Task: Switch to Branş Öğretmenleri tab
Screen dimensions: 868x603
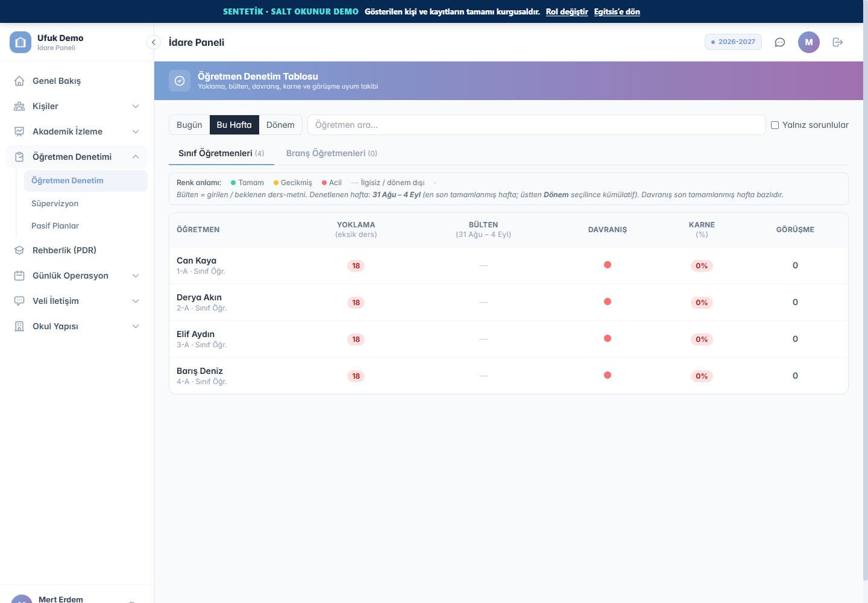Action: tap(332, 153)
